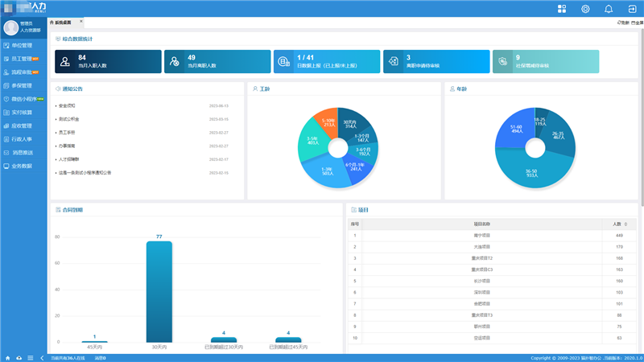Close the 系统桌面 tab
The width and height of the screenshot is (644, 362).
80,22
